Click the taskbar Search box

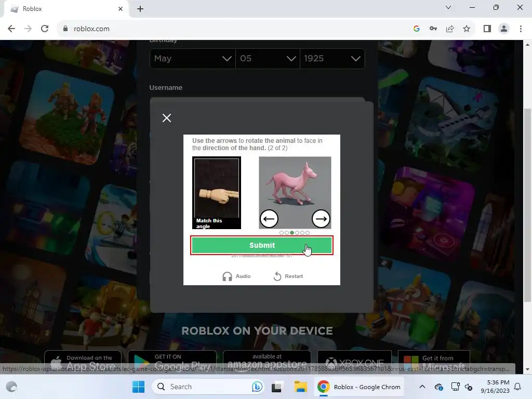pos(208,387)
